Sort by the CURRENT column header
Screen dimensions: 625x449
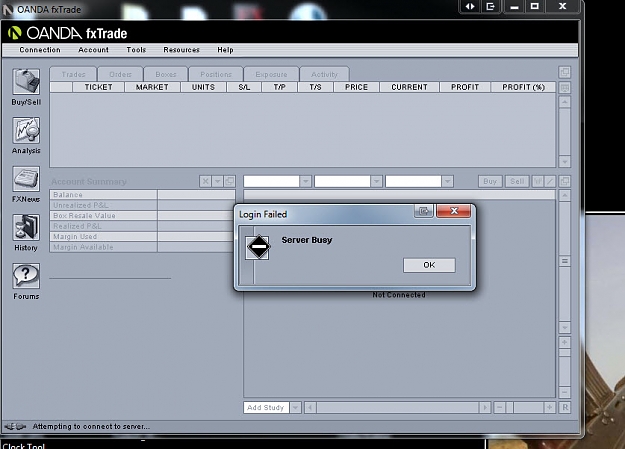(x=409, y=87)
